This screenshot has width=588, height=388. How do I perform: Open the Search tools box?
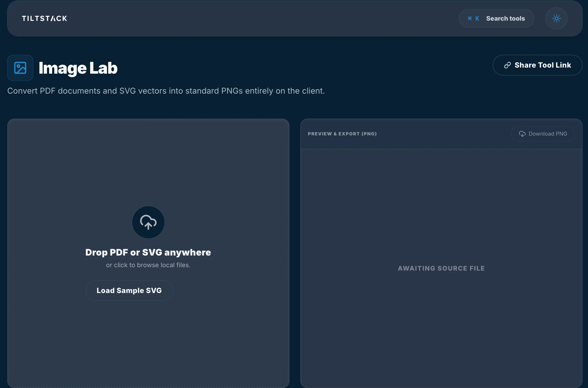[x=505, y=19]
